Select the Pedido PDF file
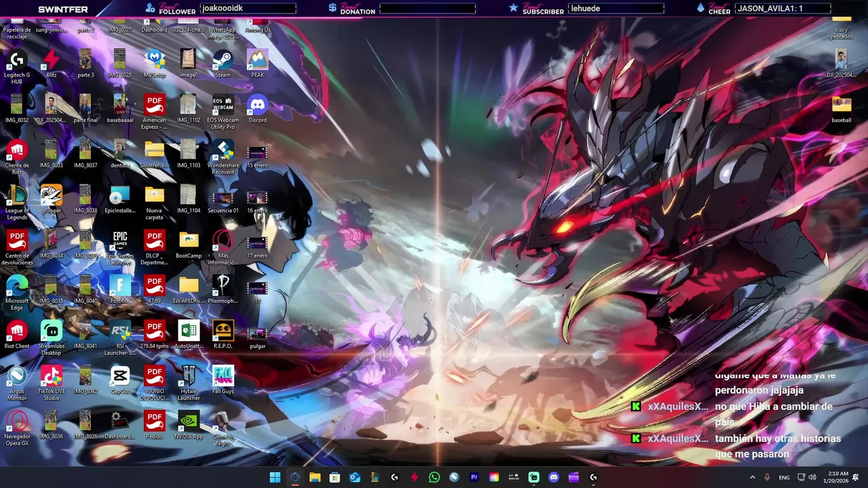 [x=155, y=426]
